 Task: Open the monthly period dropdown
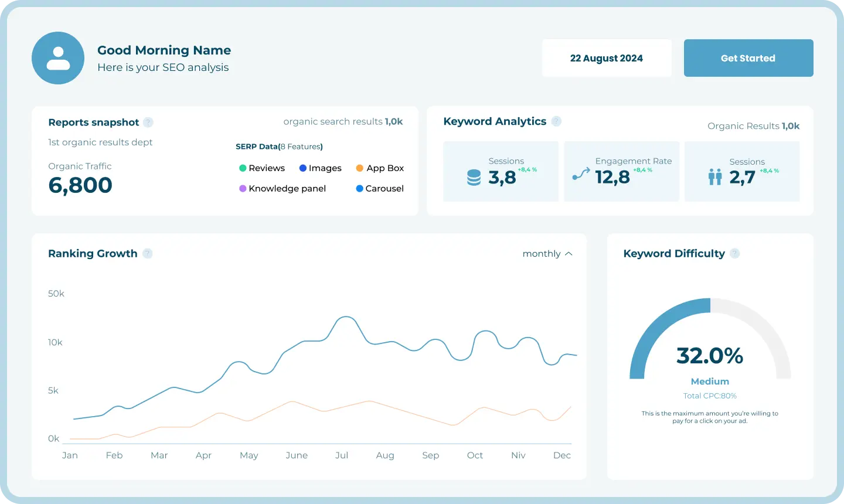pyautogui.click(x=547, y=254)
